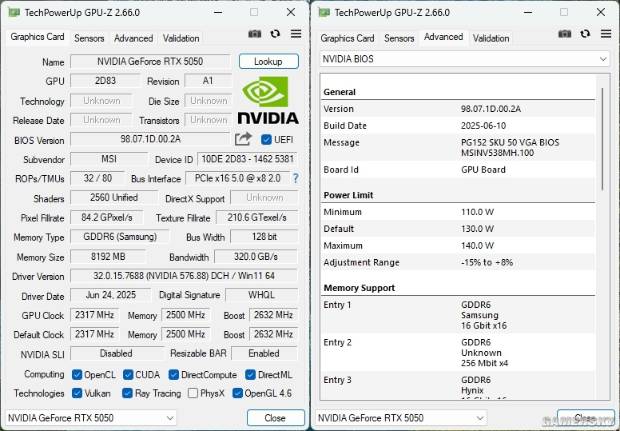Click the Bandwidth field 320.0 GB/s

click(x=256, y=257)
